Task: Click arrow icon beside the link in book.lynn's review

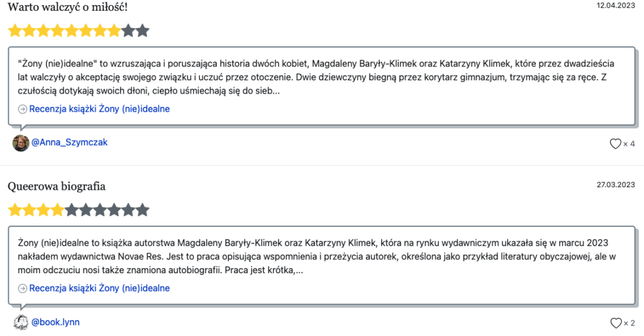Action: [23, 289]
